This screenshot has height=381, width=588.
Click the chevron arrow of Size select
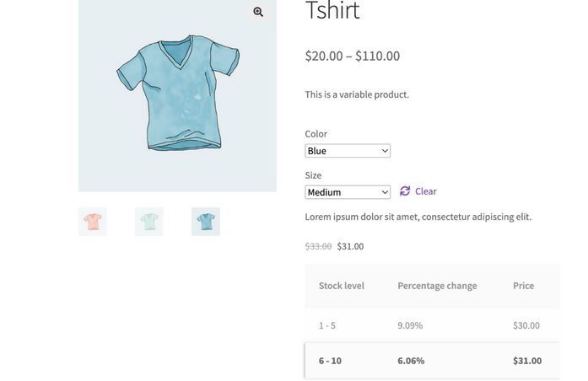(x=385, y=192)
